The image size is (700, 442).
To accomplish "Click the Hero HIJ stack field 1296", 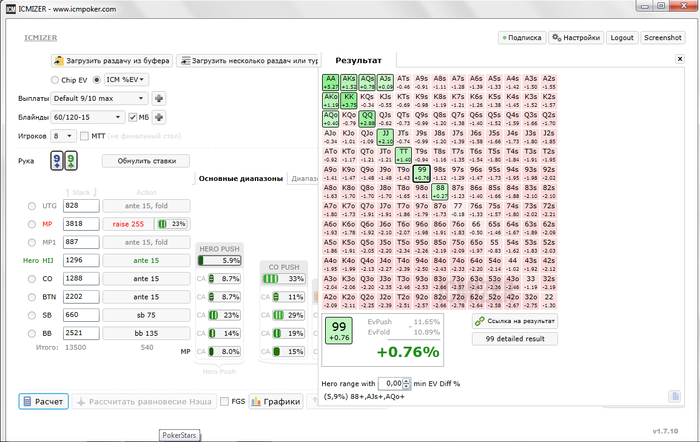I will (81, 260).
